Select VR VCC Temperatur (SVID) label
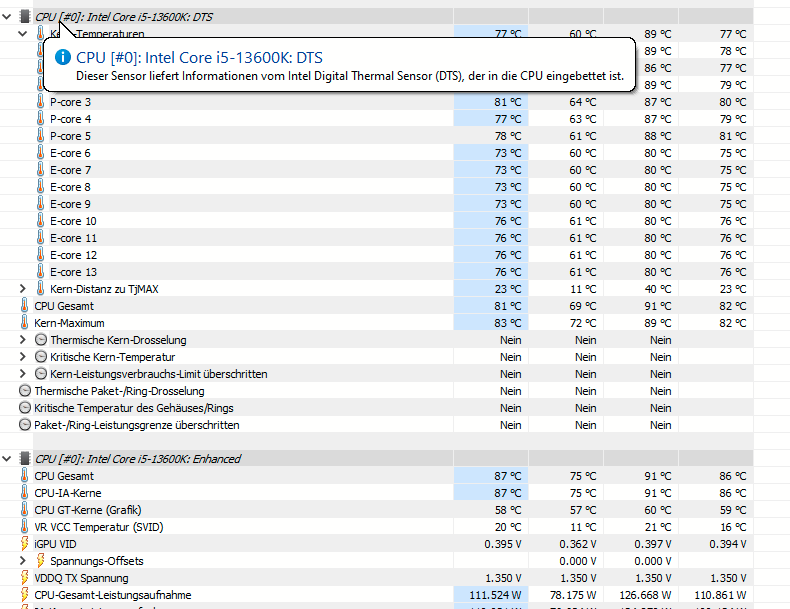This screenshot has width=790, height=609. [99, 527]
